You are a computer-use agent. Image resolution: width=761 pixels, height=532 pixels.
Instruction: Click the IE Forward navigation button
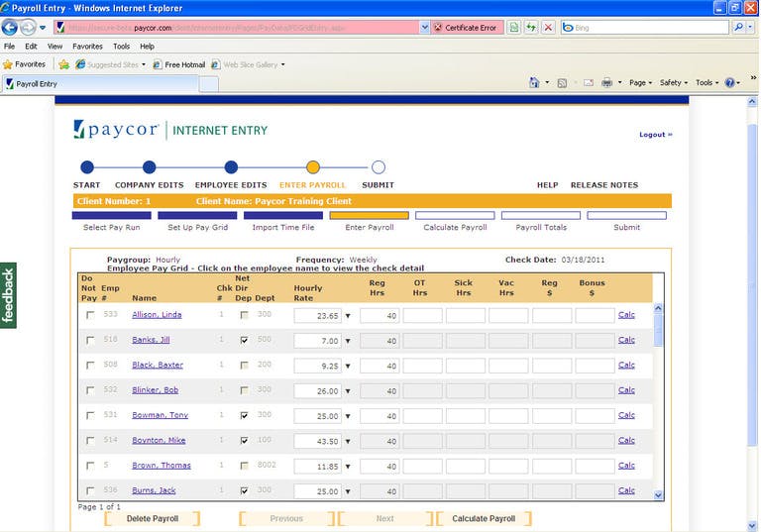tap(28, 27)
